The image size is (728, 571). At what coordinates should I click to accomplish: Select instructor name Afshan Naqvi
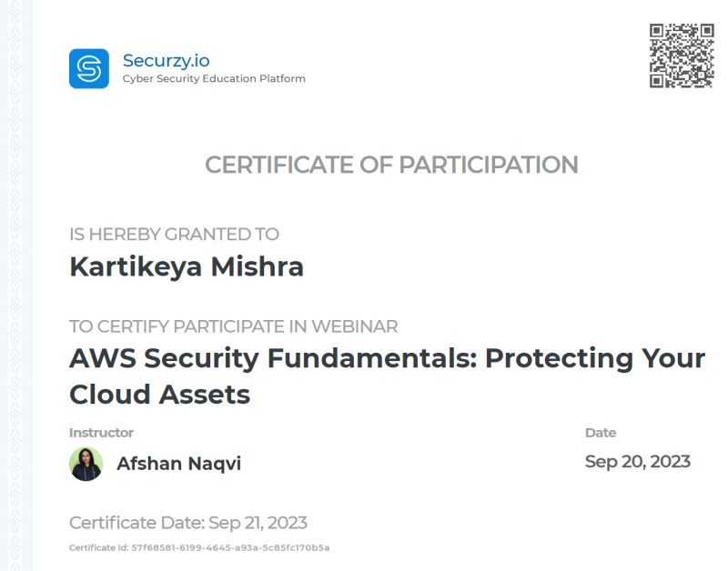coord(178,464)
